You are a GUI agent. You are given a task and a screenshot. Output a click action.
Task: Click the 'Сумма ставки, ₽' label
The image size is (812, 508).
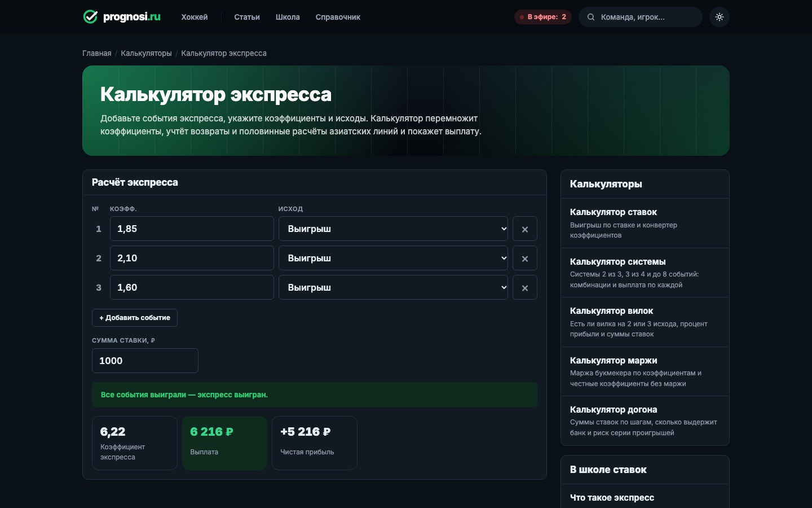click(123, 340)
